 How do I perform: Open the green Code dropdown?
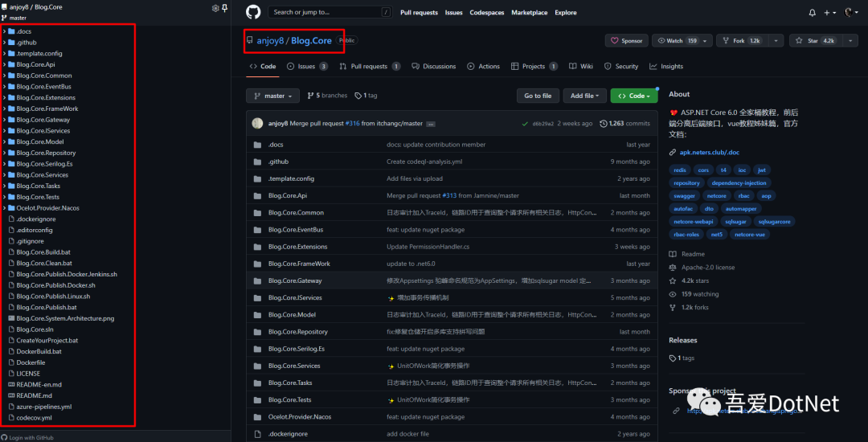tap(634, 96)
